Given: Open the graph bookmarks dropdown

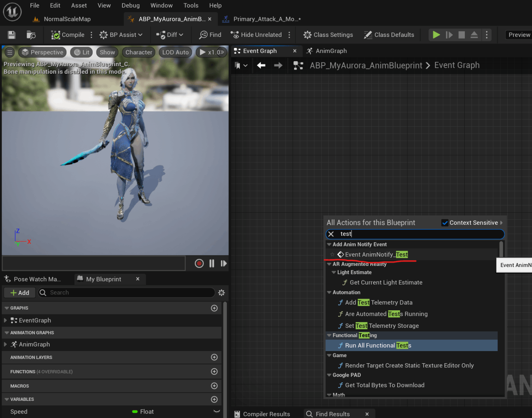Looking at the screenshot, I should pos(241,65).
